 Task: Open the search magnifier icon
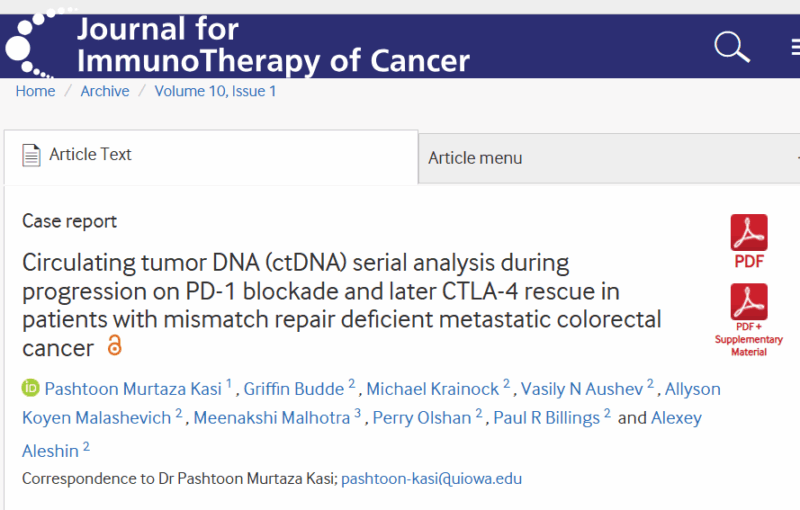pyautogui.click(x=732, y=47)
